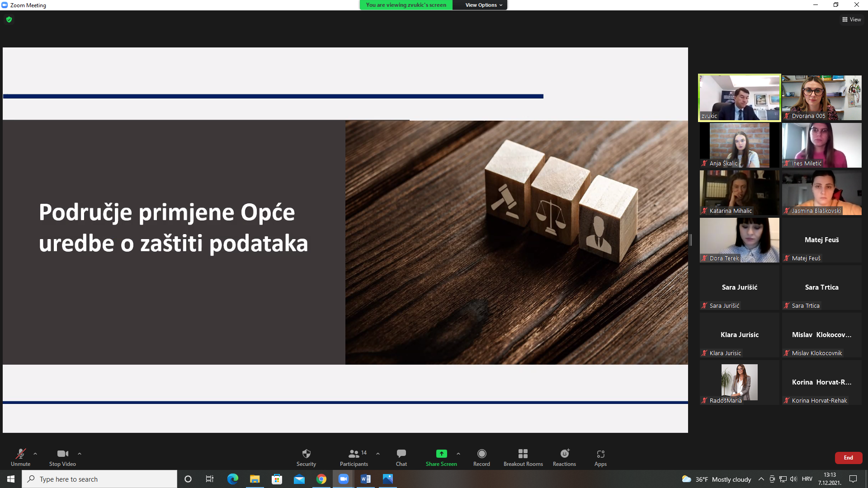Select Anja Škalic video thumbnail

pyautogui.click(x=740, y=145)
